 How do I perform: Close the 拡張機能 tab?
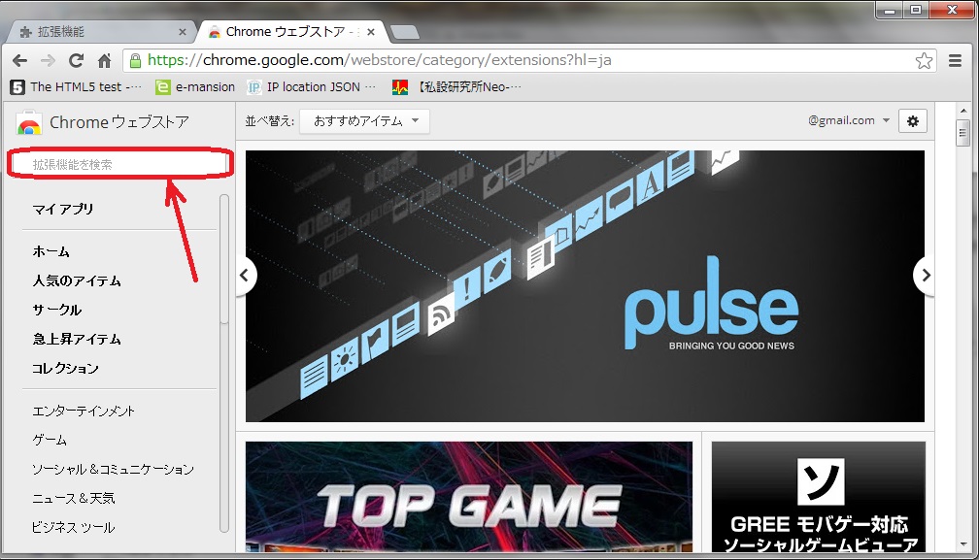pyautogui.click(x=183, y=32)
